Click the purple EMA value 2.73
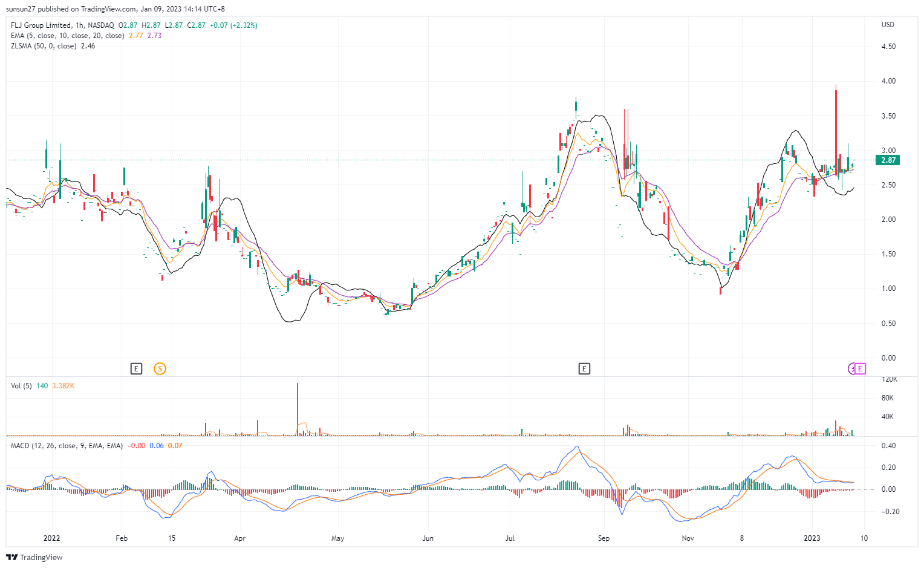924x568 pixels. [x=154, y=36]
